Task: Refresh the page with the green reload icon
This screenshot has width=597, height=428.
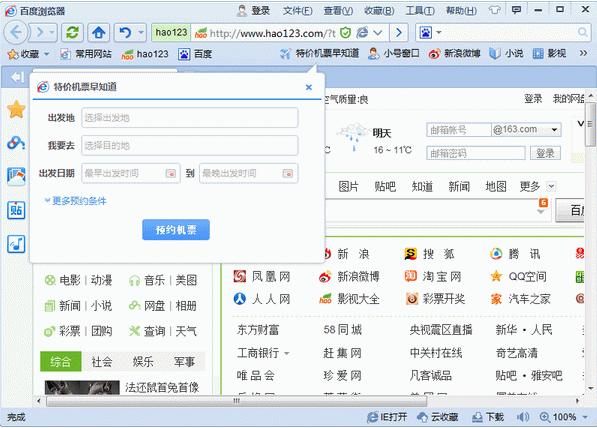Action: [x=72, y=33]
